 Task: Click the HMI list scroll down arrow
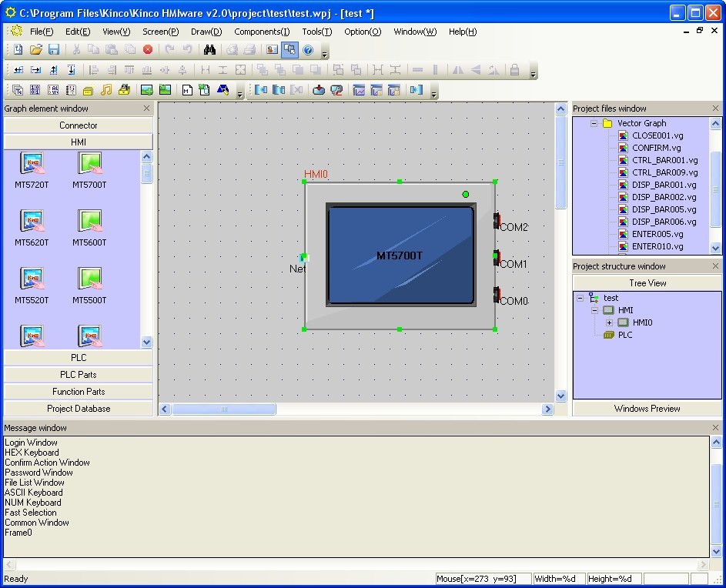point(147,342)
